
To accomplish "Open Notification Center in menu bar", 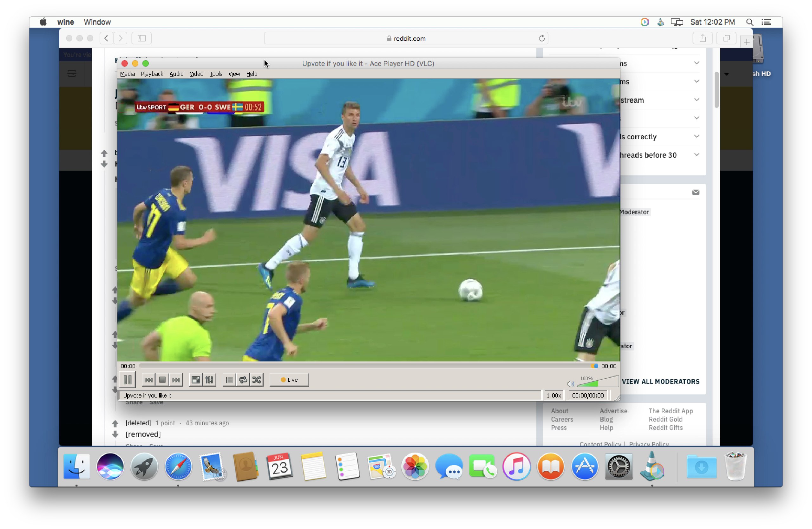I will (x=766, y=22).
